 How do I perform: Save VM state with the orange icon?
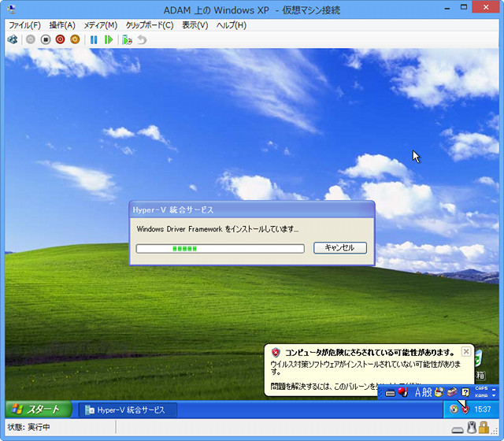tap(75, 39)
